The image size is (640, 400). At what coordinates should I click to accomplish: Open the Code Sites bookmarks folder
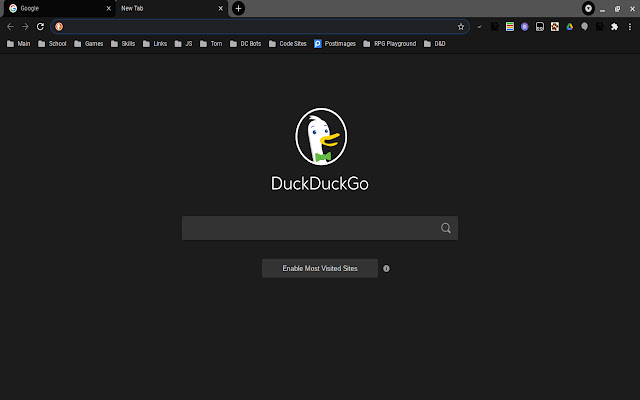click(287, 44)
